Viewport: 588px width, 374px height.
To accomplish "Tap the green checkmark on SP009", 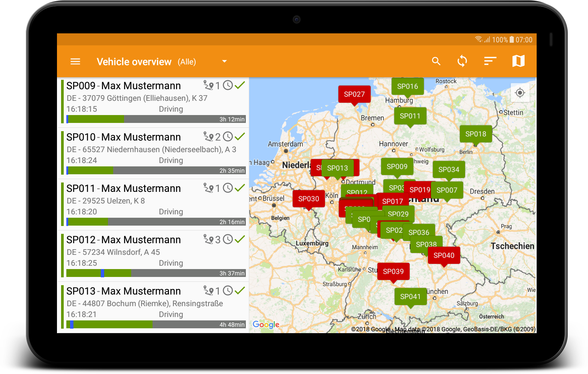I will [x=240, y=85].
